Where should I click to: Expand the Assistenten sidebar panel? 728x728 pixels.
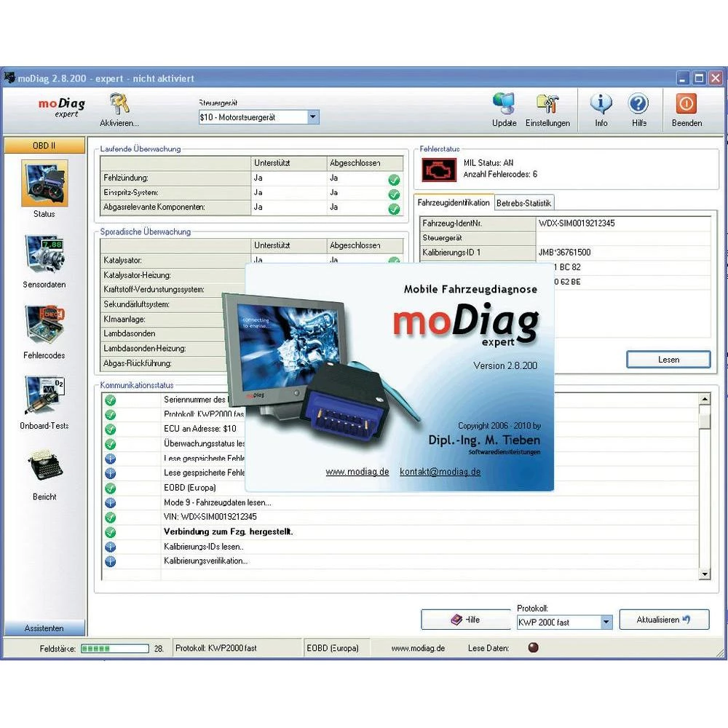click(x=44, y=628)
